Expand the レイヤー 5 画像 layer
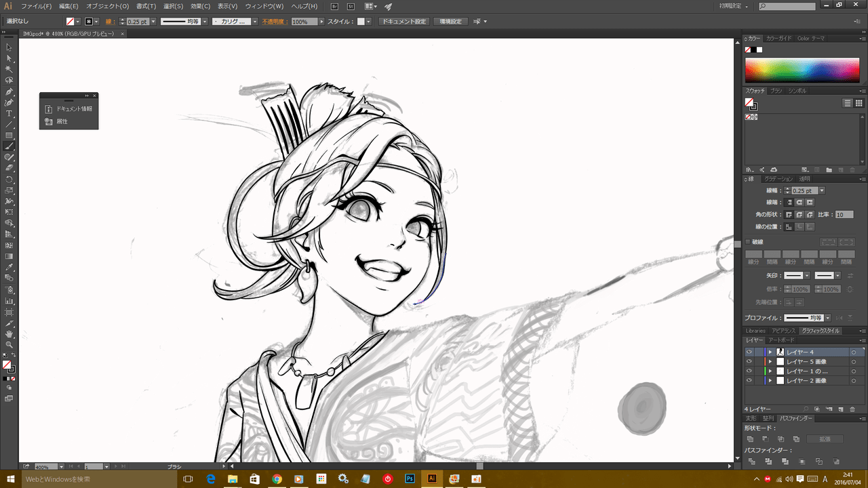868x488 pixels. pos(770,362)
